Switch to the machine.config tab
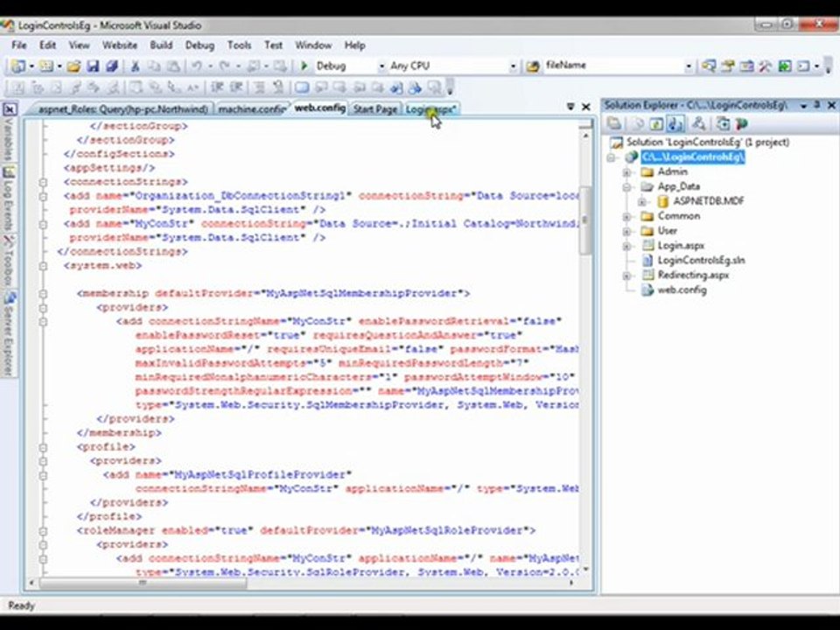The image size is (840, 630). pos(252,108)
